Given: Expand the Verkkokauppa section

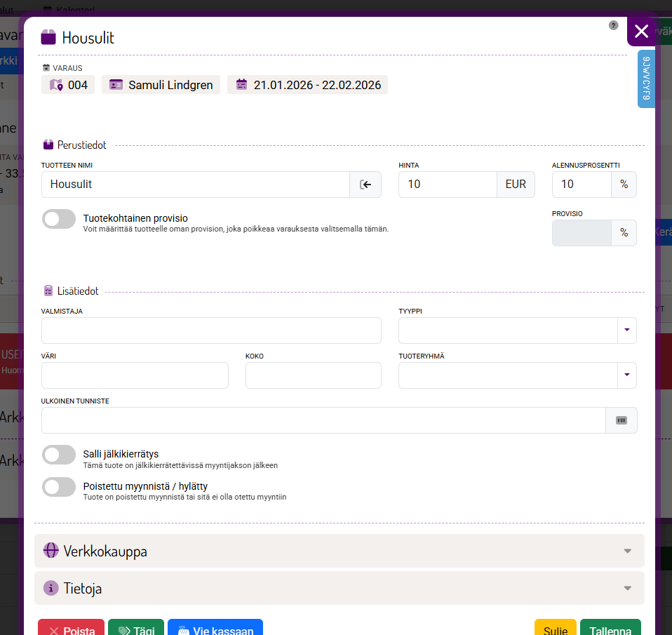Looking at the screenshot, I should pyautogui.click(x=340, y=551).
